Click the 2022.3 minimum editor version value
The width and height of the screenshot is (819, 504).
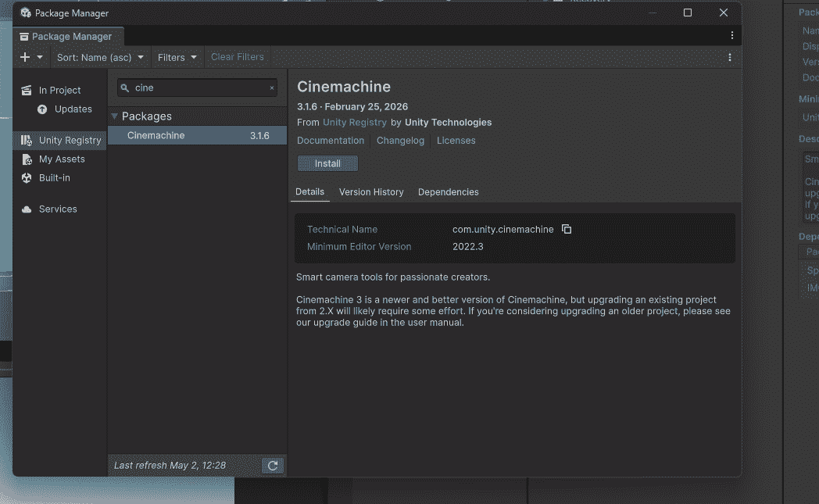[x=467, y=246]
